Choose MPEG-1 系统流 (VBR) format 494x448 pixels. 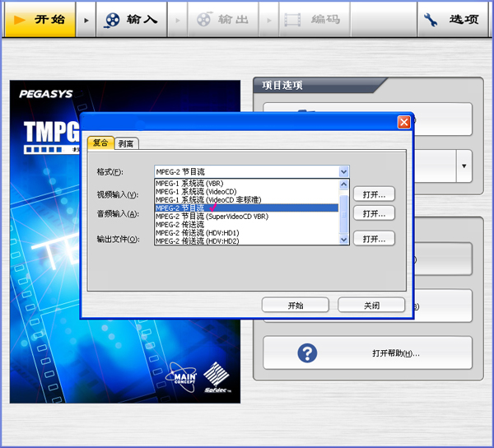[246, 184]
